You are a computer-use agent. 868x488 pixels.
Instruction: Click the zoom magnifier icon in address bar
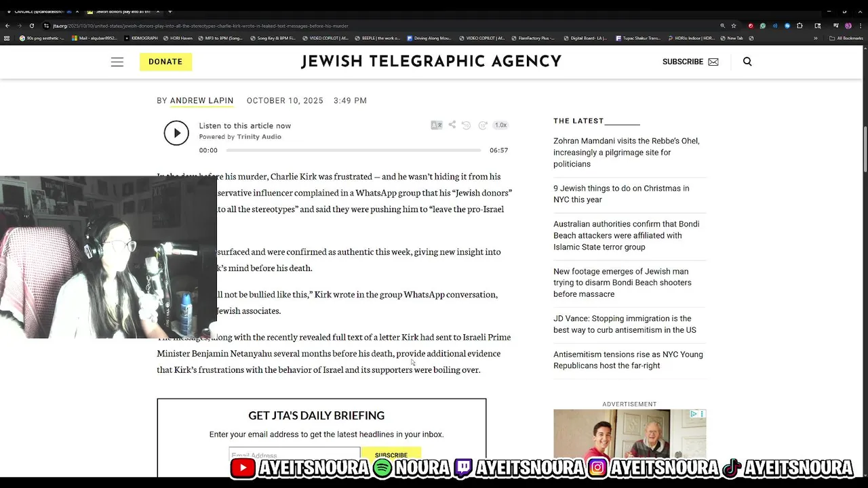point(722,26)
